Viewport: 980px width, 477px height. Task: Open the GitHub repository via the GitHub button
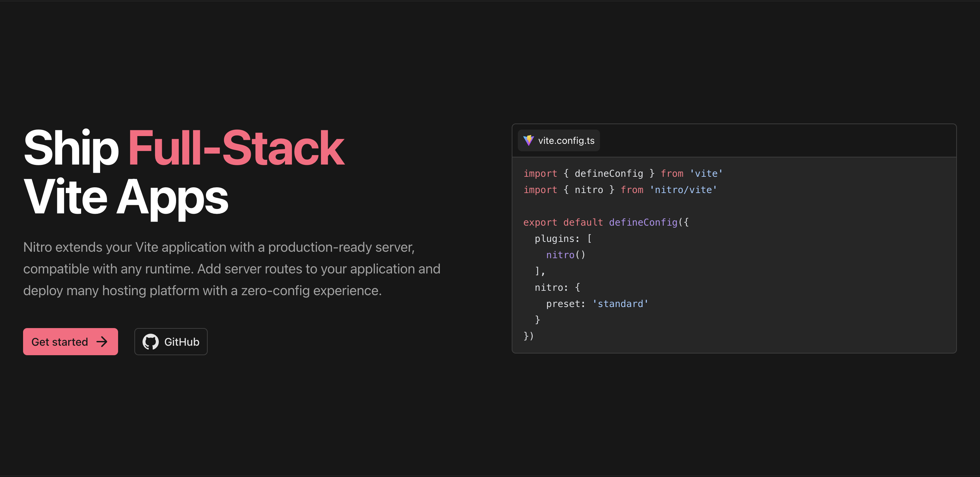[171, 342]
